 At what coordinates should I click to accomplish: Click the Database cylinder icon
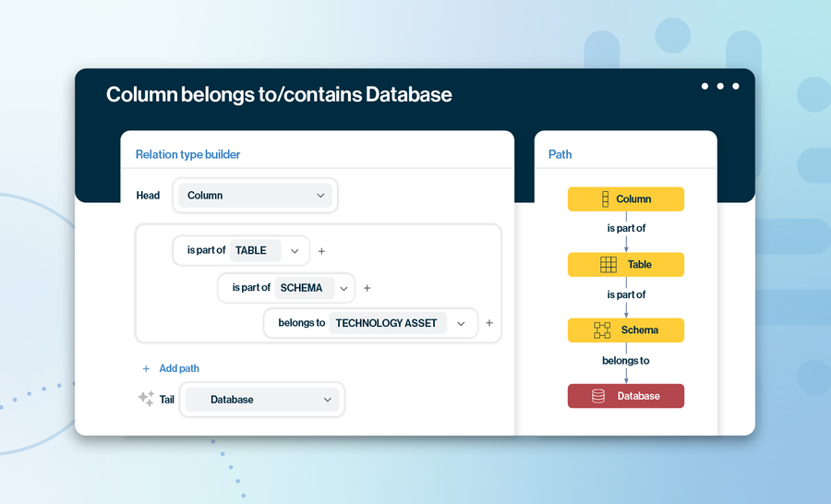click(598, 396)
